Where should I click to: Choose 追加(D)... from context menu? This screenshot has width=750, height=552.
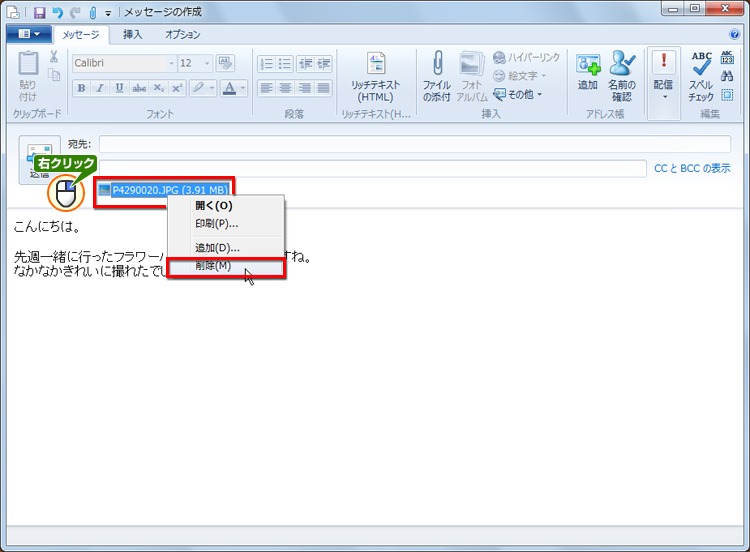[x=225, y=248]
